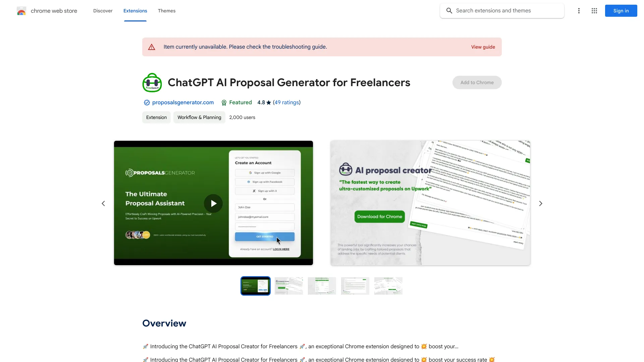Click the right arrow to advance carousel
This screenshot has height=362, width=644.
pos(540,203)
